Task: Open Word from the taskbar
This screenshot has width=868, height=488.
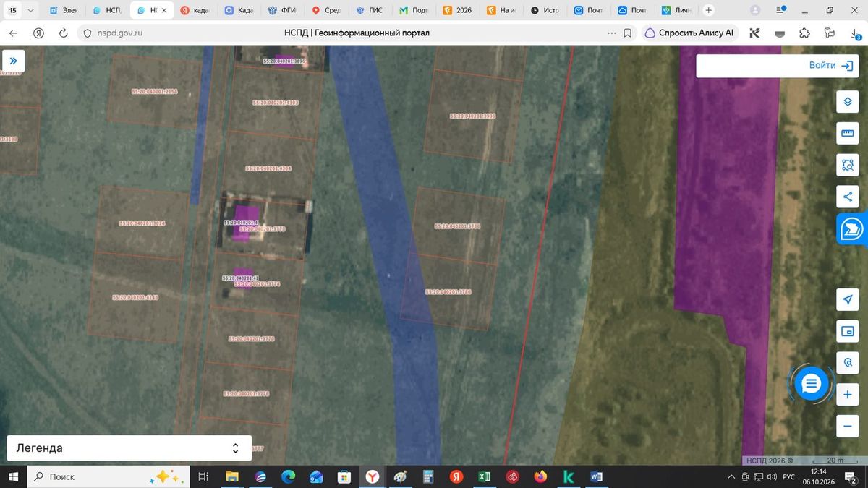Action: click(597, 476)
